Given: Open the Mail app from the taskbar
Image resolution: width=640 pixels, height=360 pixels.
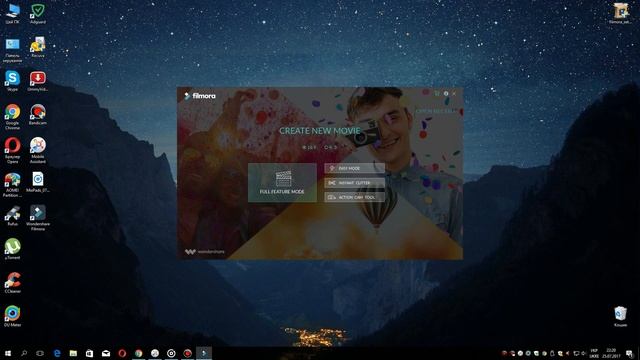Looking at the screenshot, I should click(106, 353).
